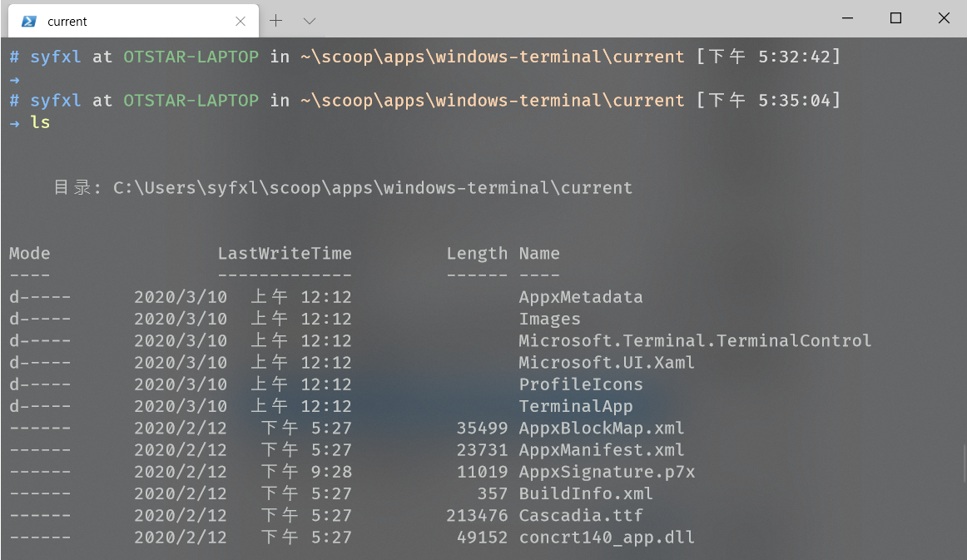Click the TerminalApp folder name
The height and width of the screenshot is (560, 967).
coord(575,406)
